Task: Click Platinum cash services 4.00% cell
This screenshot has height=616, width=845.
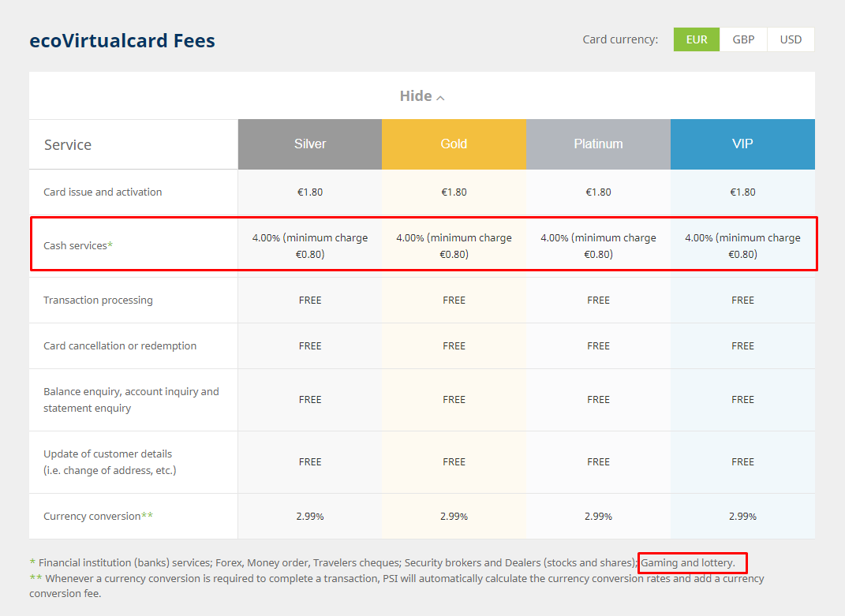Action: (x=598, y=246)
